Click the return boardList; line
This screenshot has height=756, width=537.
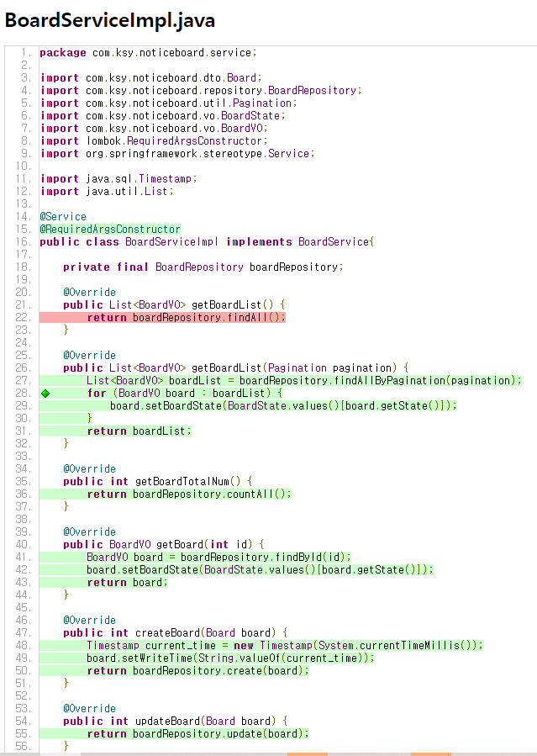click(x=139, y=431)
